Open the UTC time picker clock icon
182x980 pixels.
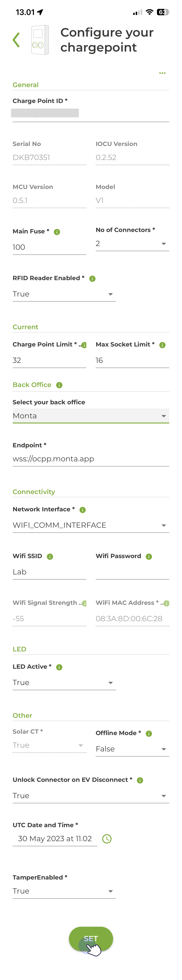click(x=107, y=839)
